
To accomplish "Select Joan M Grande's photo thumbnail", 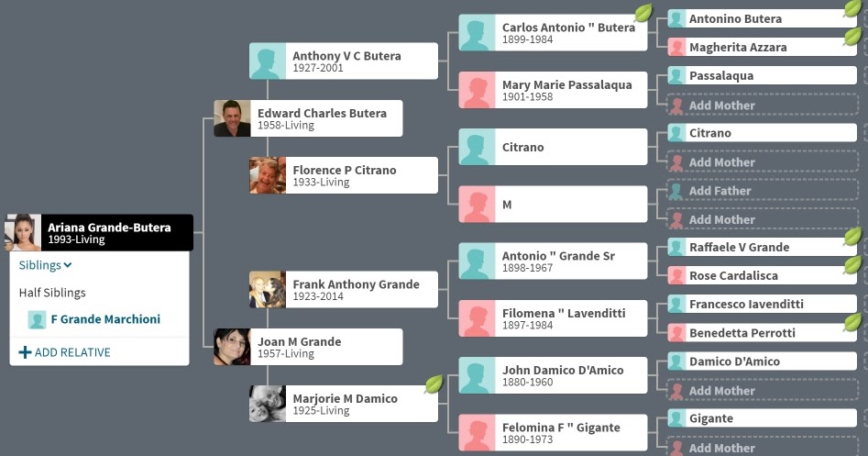I will coord(232,347).
